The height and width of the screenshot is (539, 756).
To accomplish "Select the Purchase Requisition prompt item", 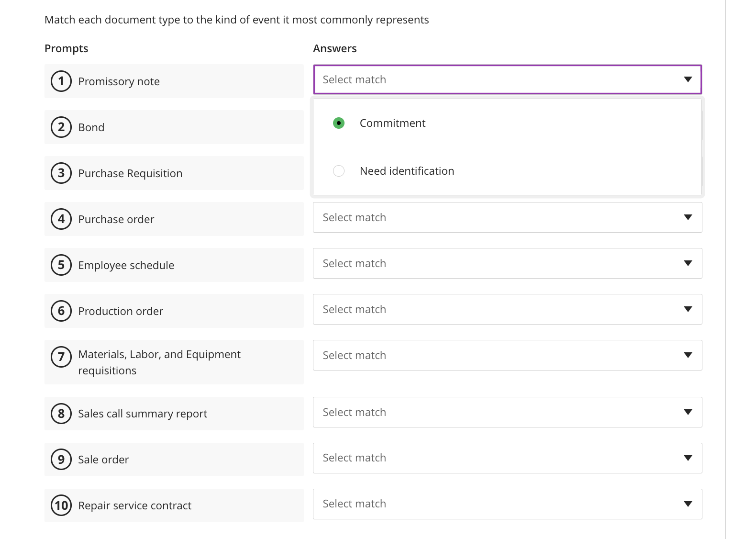I will tap(130, 173).
